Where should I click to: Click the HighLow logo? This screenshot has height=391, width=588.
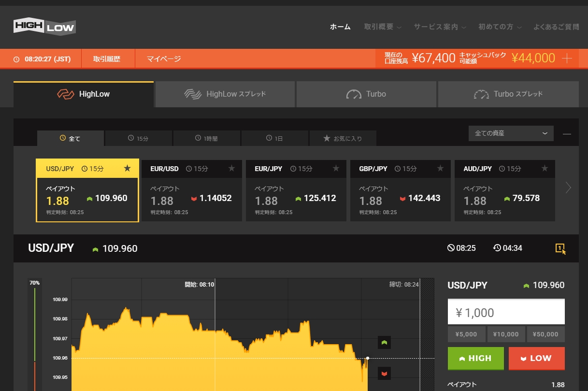click(44, 26)
